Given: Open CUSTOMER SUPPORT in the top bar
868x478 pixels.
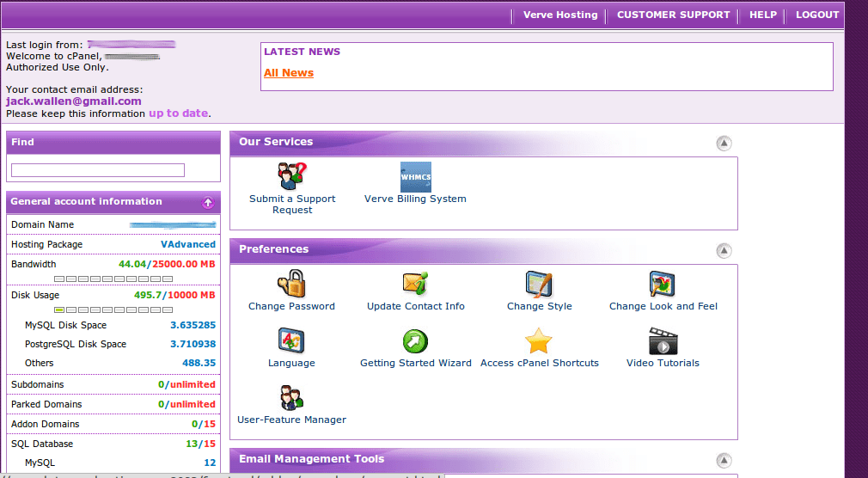Looking at the screenshot, I should point(673,15).
